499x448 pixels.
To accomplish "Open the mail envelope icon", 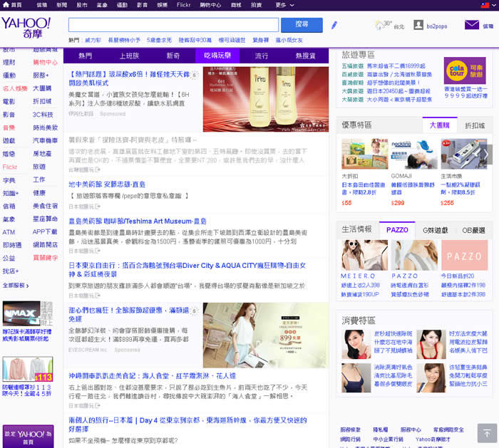I will click(x=471, y=25).
